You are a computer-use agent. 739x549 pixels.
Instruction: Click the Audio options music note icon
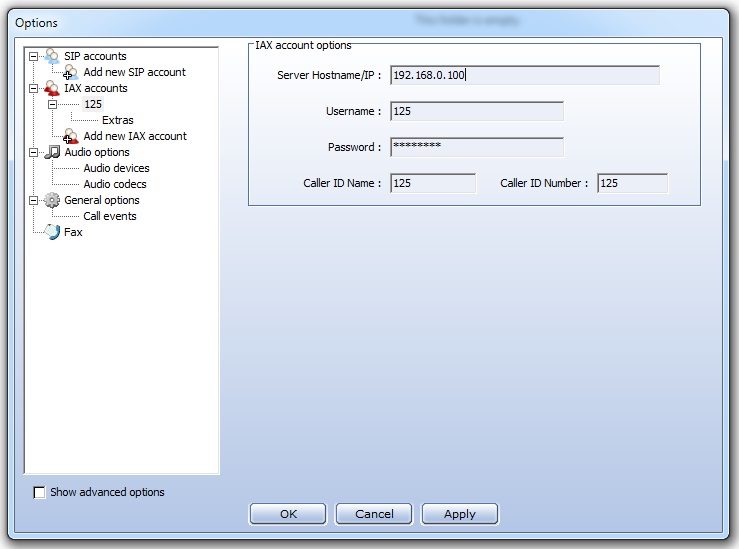pyautogui.click(x=52, y=152)
